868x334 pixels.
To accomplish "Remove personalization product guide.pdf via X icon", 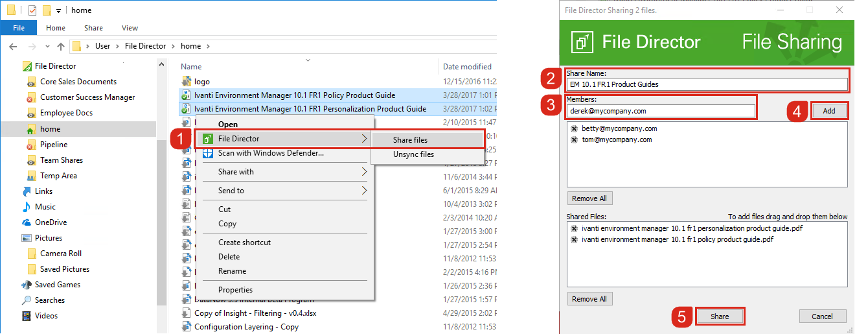I will click(x=574, y=228).
